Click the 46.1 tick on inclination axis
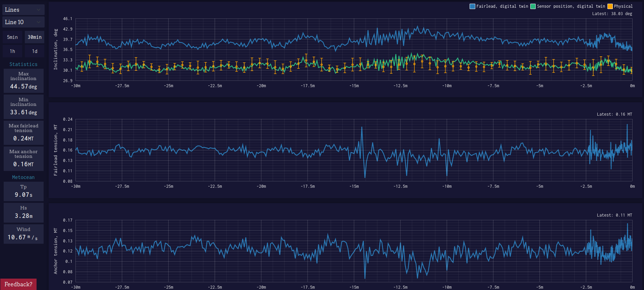644x290 pixels. coord(68,19)
